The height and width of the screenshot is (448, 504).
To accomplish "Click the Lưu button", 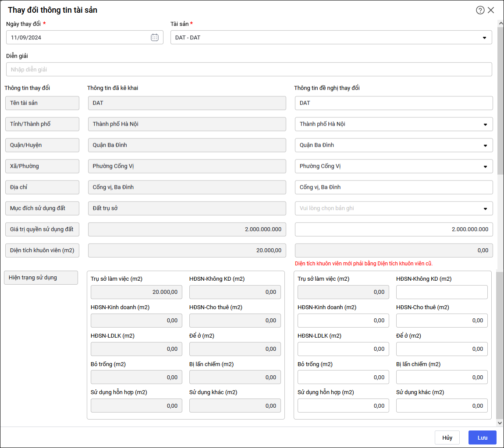I will 482,437.
